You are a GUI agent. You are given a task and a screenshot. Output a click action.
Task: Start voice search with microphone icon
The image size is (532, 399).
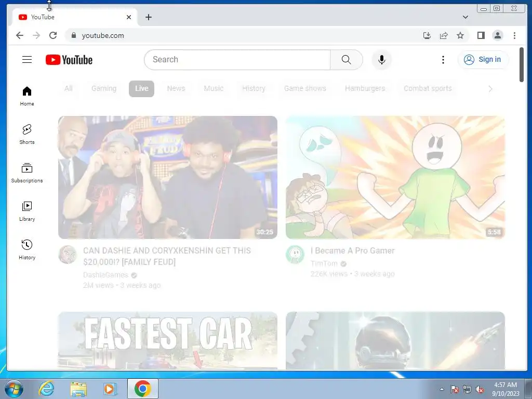[x=382, y=60]
